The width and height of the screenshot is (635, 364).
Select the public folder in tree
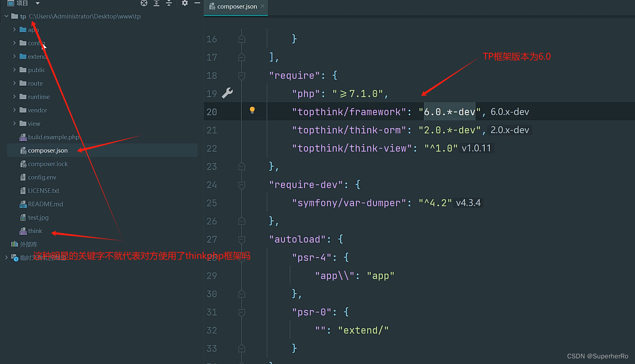point(37,70)
